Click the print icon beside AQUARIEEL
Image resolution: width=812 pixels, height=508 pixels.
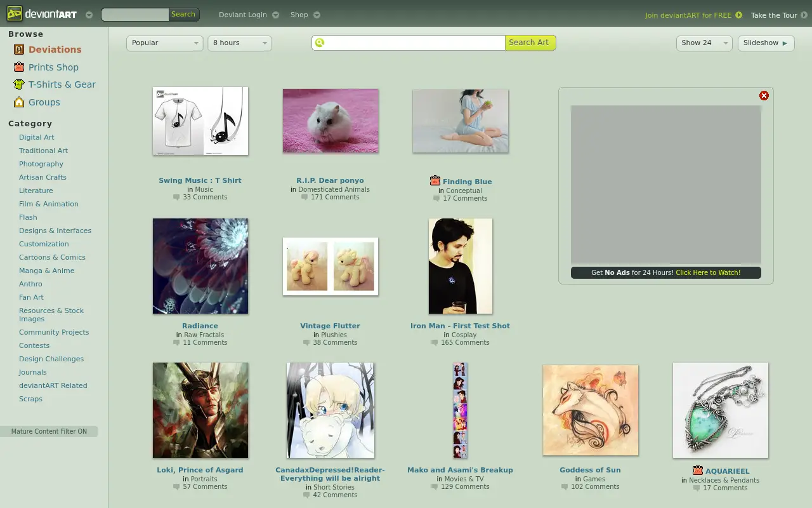click(x=698, y=471)
